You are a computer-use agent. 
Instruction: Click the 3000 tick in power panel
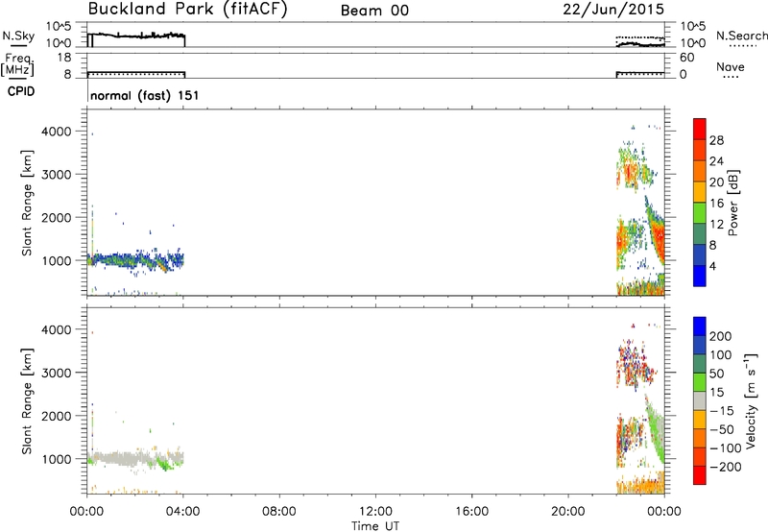[57, 175]
